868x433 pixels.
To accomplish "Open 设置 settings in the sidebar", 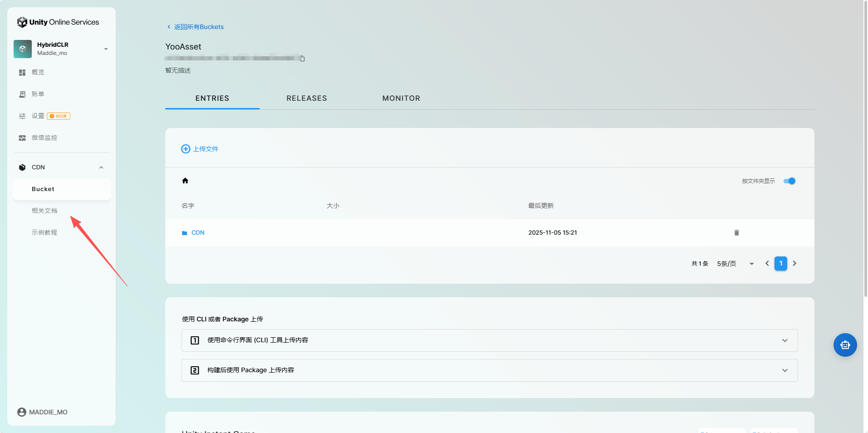I will point(38,116).
